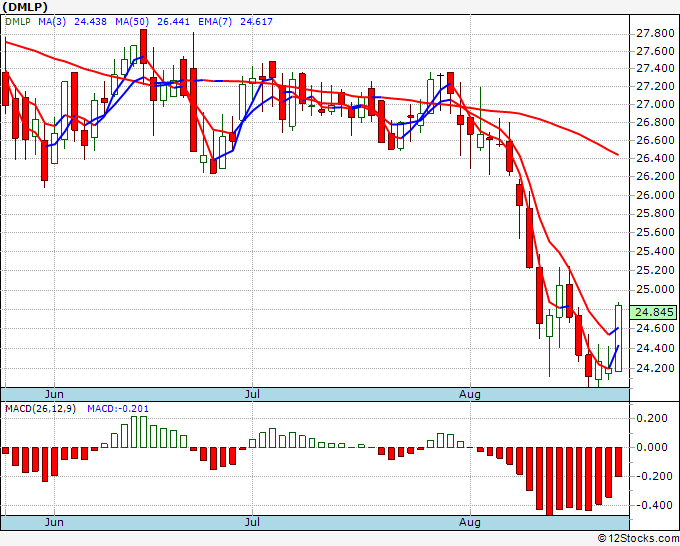
Task: Click the 24.200 price axis label
Action: coord(655,368)
